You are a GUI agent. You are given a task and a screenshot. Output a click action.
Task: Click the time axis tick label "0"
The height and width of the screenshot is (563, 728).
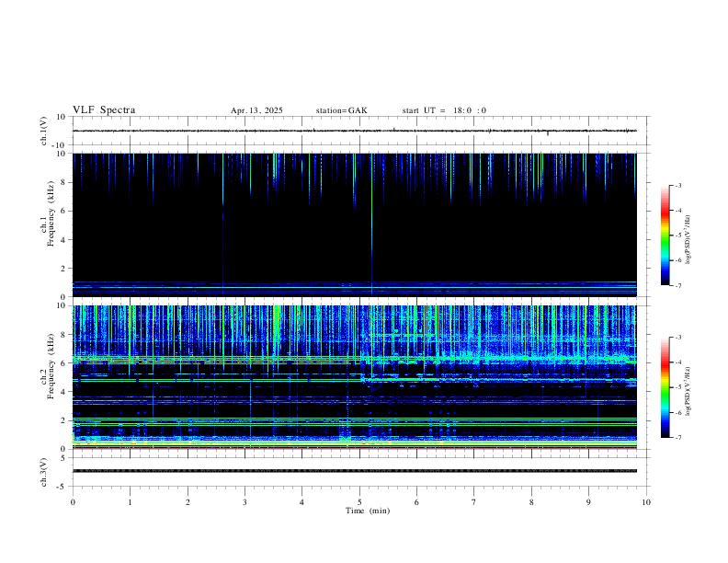[x=73, y=502]
